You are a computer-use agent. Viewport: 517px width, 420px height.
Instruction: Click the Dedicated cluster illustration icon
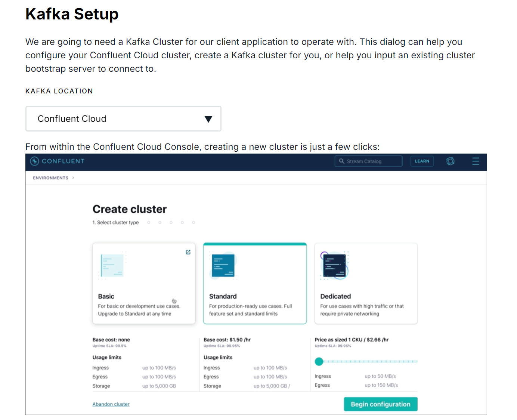[334, 265]
